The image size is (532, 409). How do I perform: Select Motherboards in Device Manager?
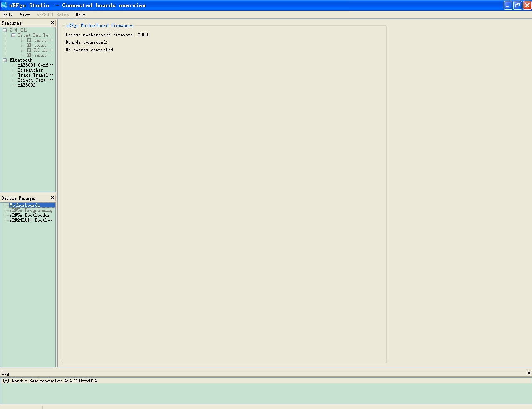[x=32, y=206]
